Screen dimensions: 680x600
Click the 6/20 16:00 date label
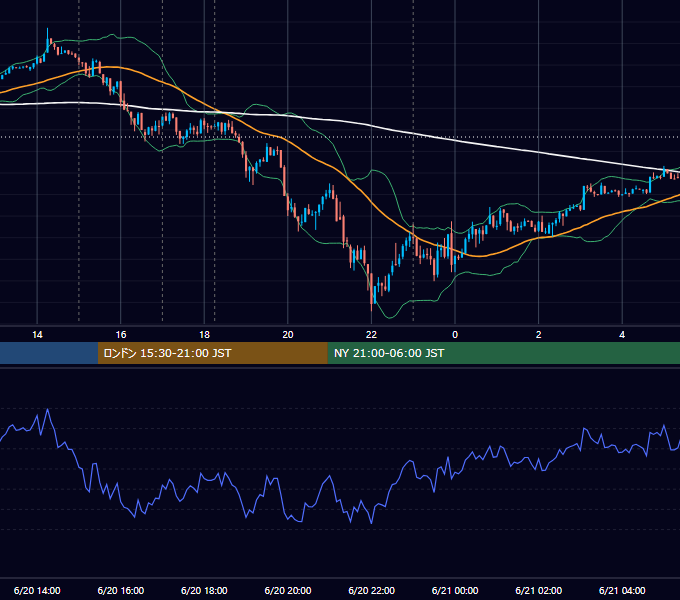pos(121,590)
